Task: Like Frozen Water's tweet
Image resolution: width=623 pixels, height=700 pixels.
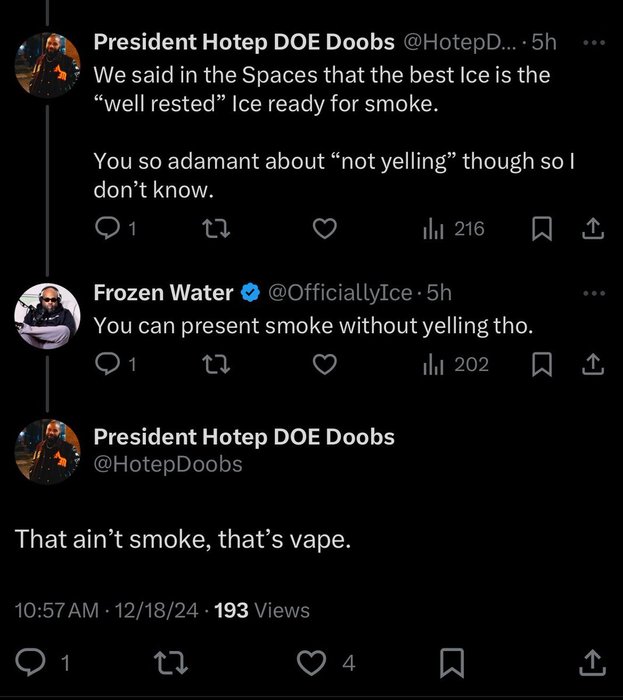Action: pos(324,365)
